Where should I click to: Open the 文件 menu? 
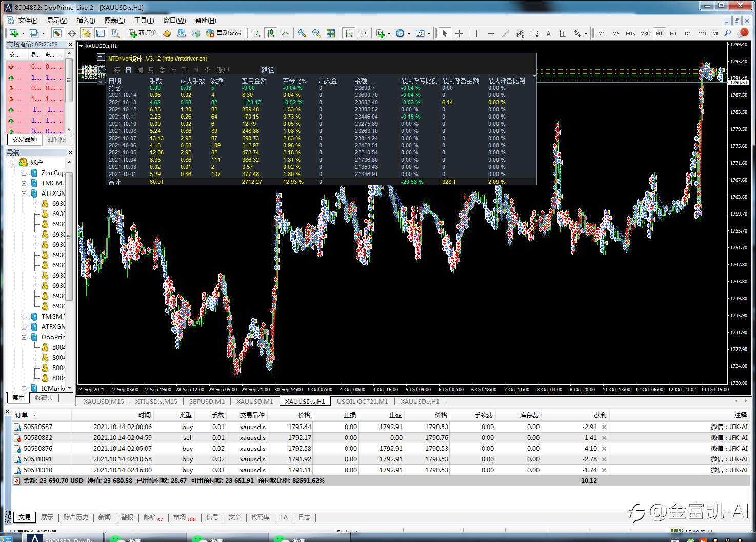(x=28, y=21)
